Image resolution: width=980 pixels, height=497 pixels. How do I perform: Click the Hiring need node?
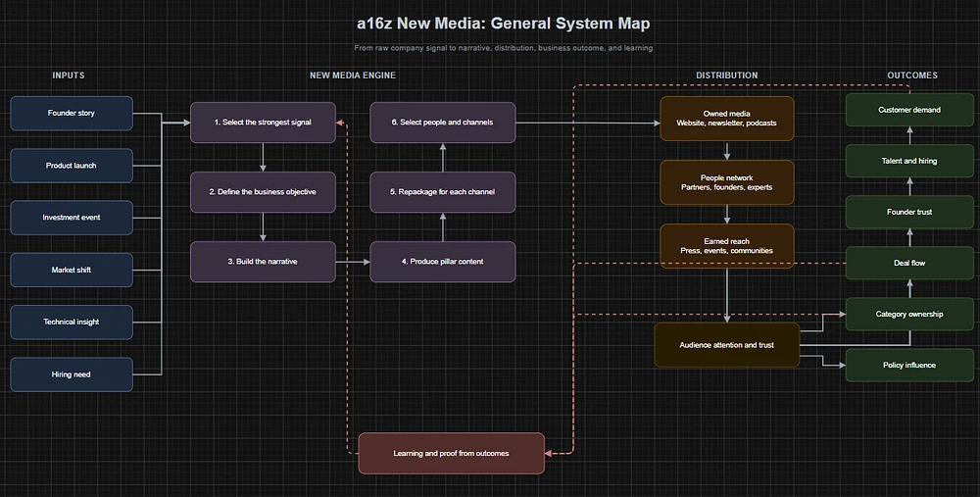72,374
